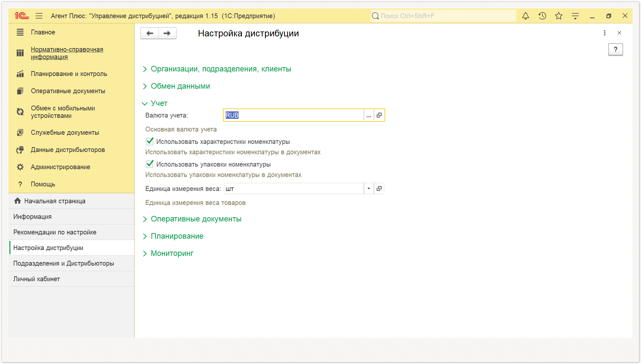
Task: Go back with the left arrow button
Action: click(x=150, y=33)
